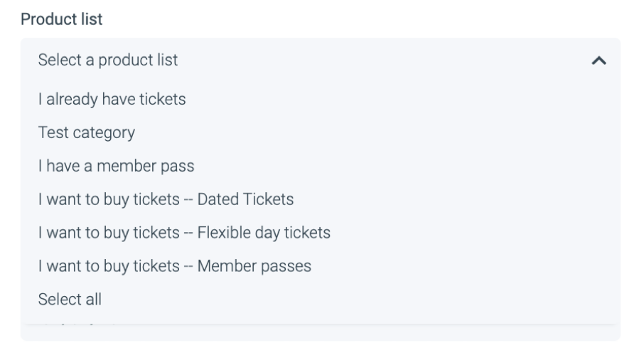Select the entry ending in 'Flexible day tickets'
This screenshot has width=644, height=363.
(184, 233)
